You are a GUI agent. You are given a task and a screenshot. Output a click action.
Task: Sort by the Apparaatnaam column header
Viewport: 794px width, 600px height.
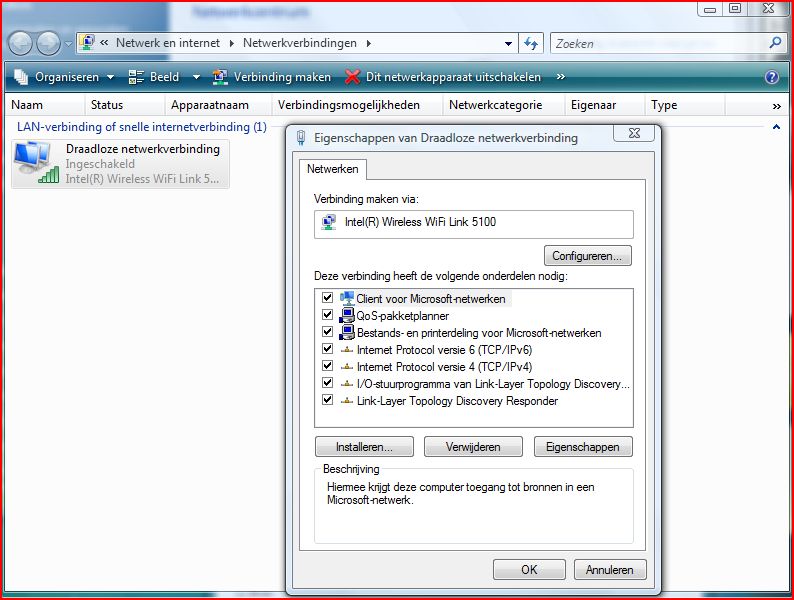click(x=219, y=105)
